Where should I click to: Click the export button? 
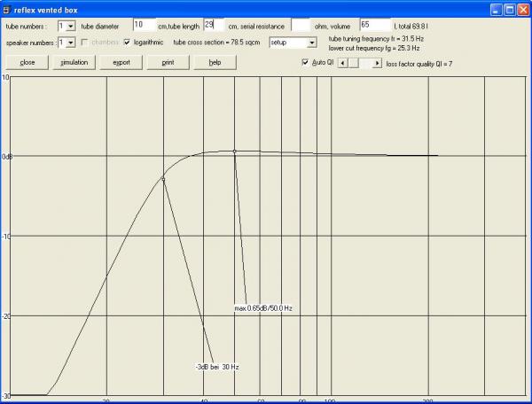(x=121, y=63)
